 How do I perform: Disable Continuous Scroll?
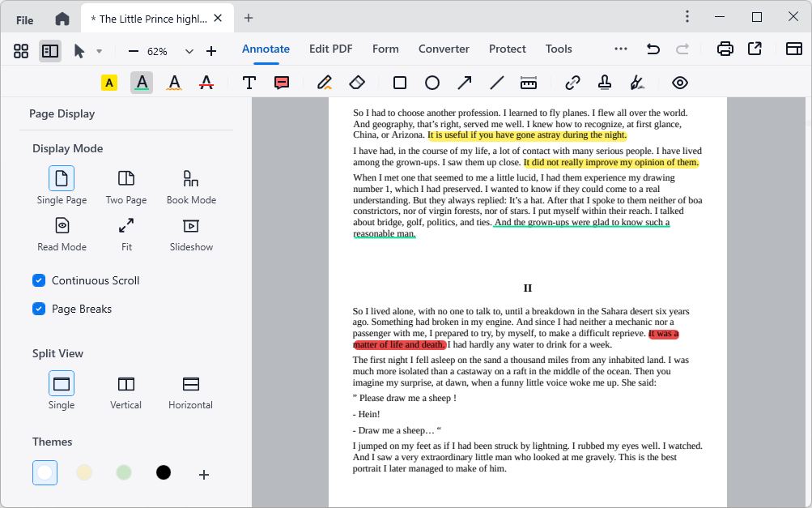click(39, 280)
